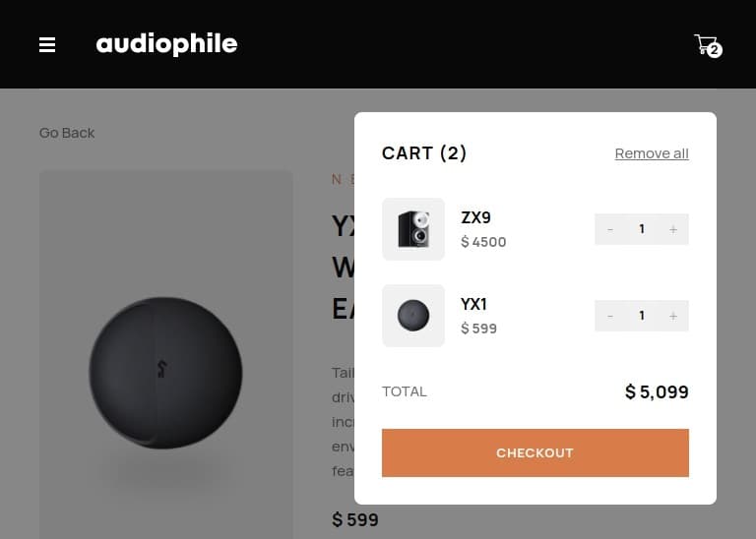Select the ZX9 product name
756x539 pixels.
(x=475, y=217)
